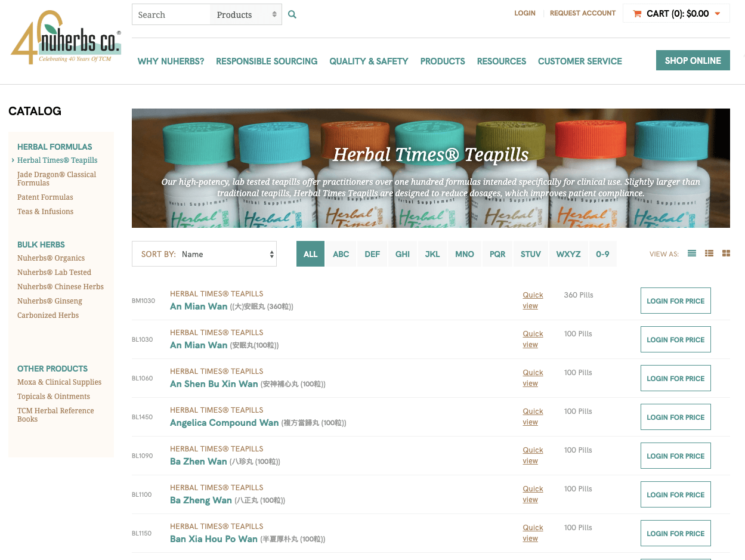745x560 pixels.
Task: Click Login For Price for BM1030
Action: 676,301
